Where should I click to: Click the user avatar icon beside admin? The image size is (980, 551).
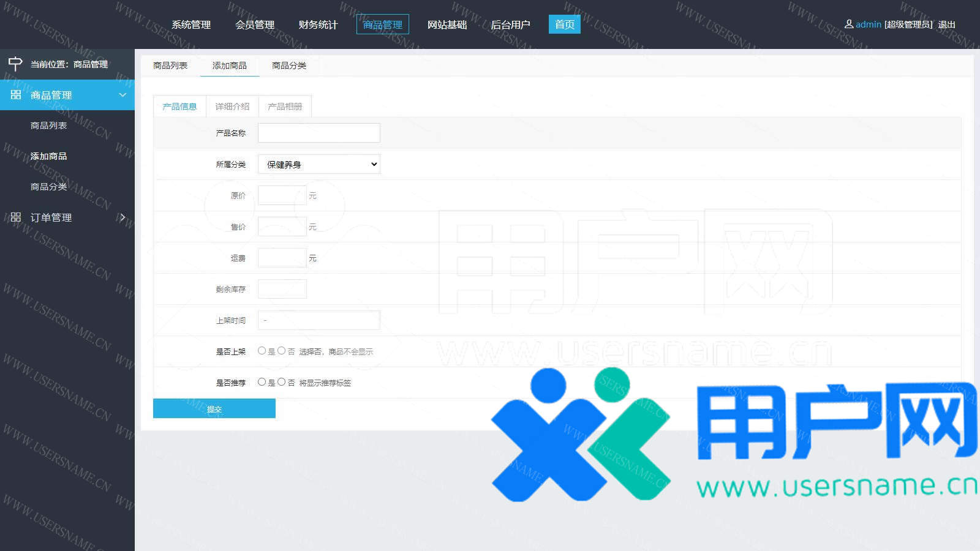tap(849, 24)
